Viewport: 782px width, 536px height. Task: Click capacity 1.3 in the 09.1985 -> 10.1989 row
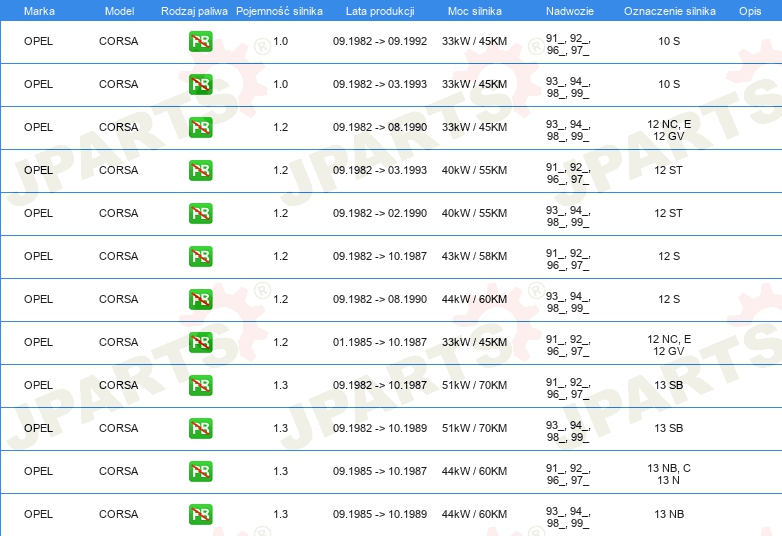click(x=281, y=514)
